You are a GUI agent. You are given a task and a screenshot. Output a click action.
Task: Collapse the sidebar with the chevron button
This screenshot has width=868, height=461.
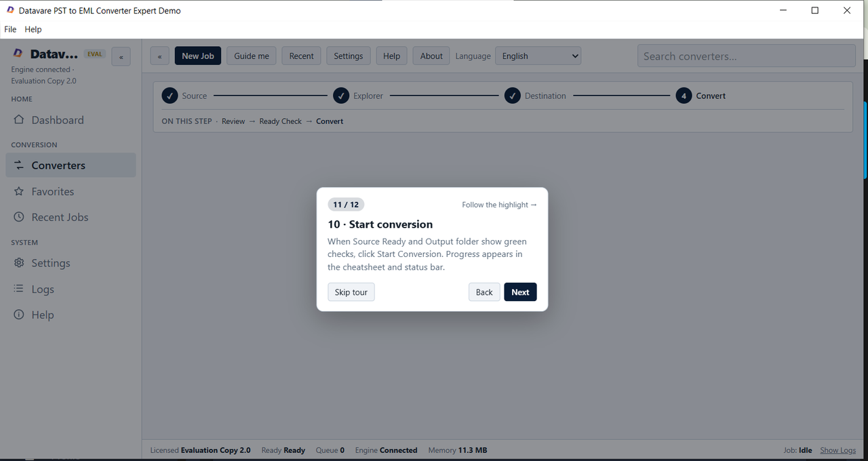click(121, 57)
